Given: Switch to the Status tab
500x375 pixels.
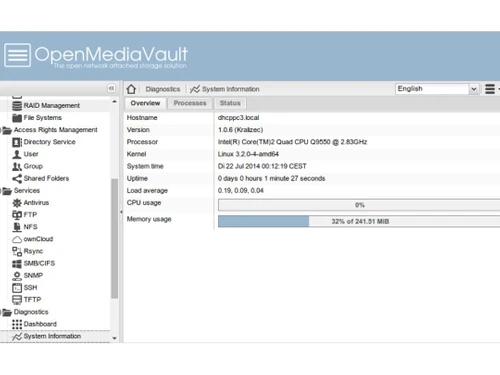Looking at the screenshot, I should [230, 103].
